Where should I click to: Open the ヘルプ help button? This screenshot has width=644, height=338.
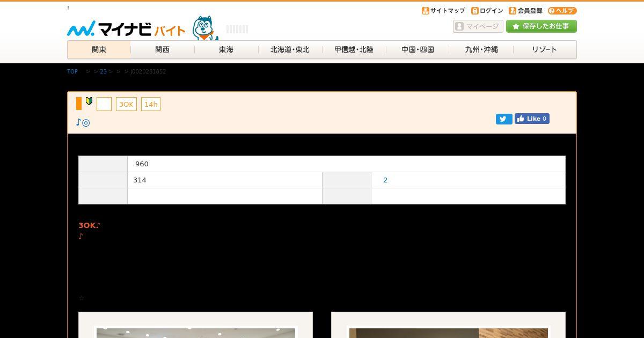pyautogui.click(x=562, y=11)
